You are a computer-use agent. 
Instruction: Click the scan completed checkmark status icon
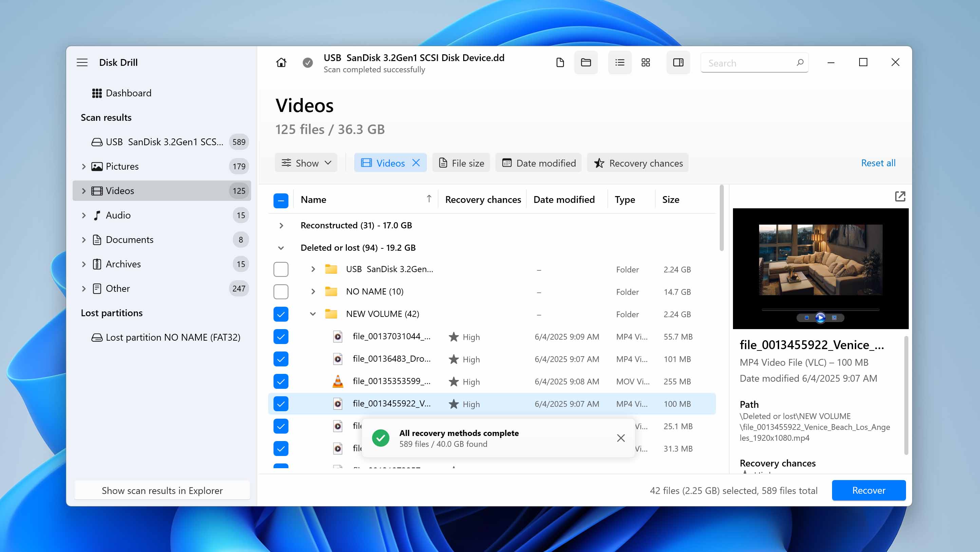(x=308, y=62)
